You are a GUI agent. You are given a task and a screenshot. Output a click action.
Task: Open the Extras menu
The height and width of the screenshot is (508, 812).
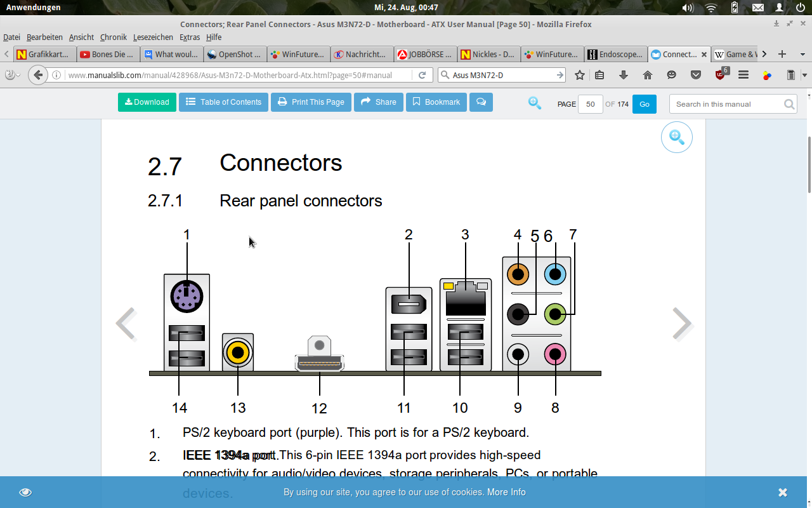(x=190, y=37)
